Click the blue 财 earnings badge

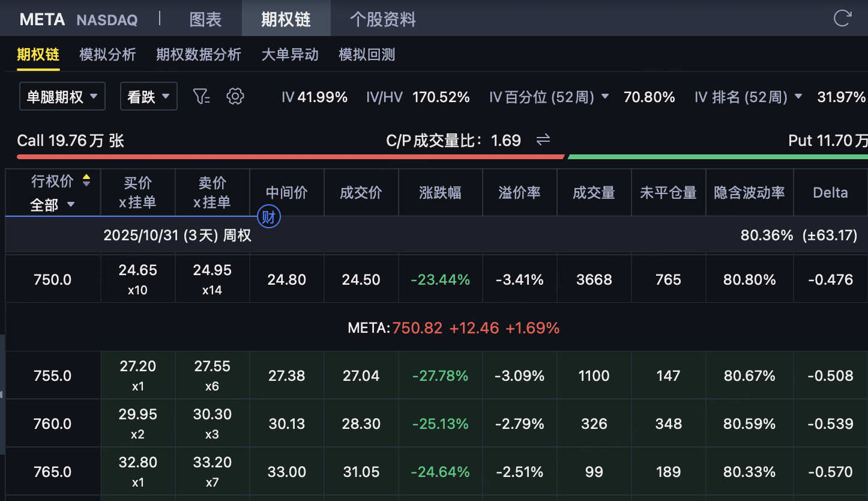[268, 217]
